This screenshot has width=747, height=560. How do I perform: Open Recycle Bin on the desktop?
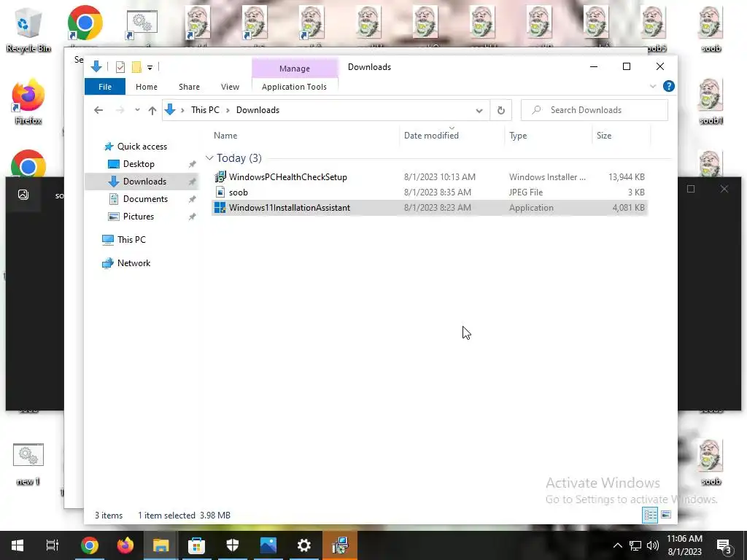28,29
